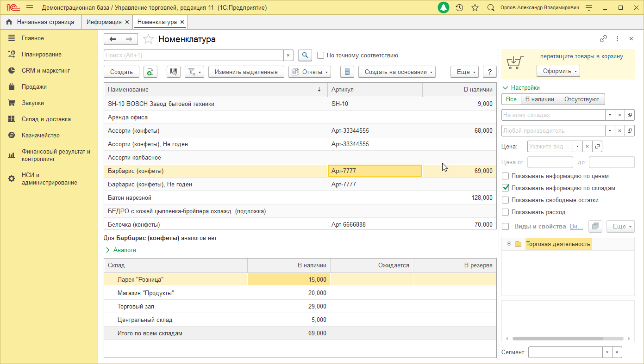Switch to the Информация tab

(x=104, y=22)
